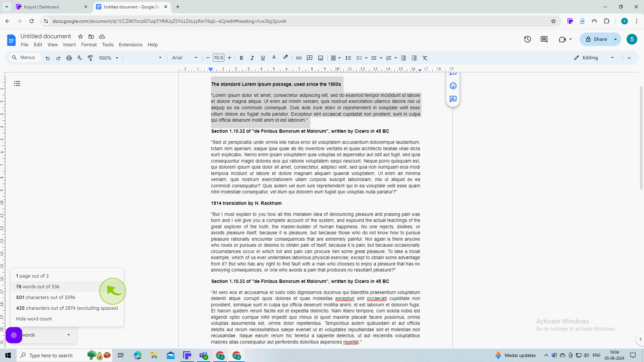This screenshot has height=362, width=644.
Task: Open Windows Start menu
Action: pos(8,355)
